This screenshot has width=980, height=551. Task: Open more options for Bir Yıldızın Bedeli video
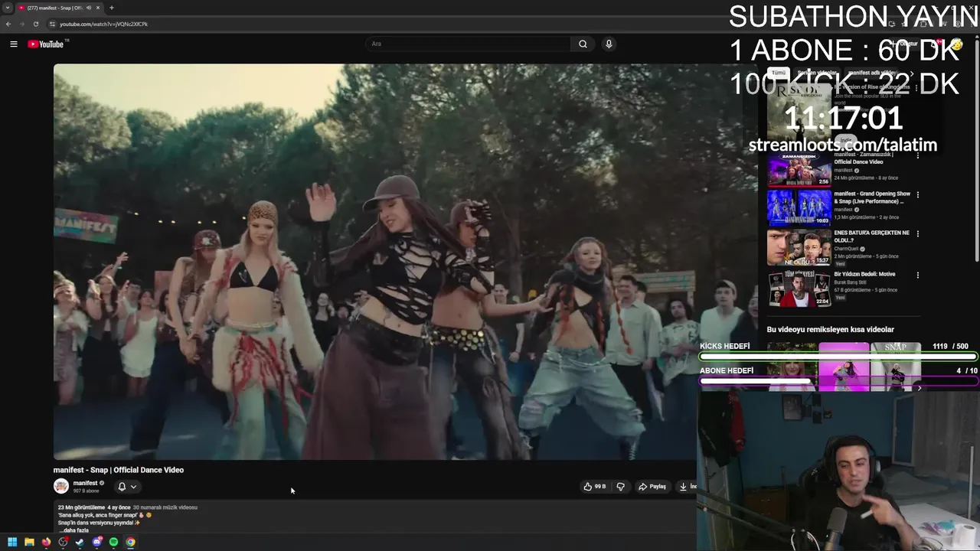click(x=917, y=275)
